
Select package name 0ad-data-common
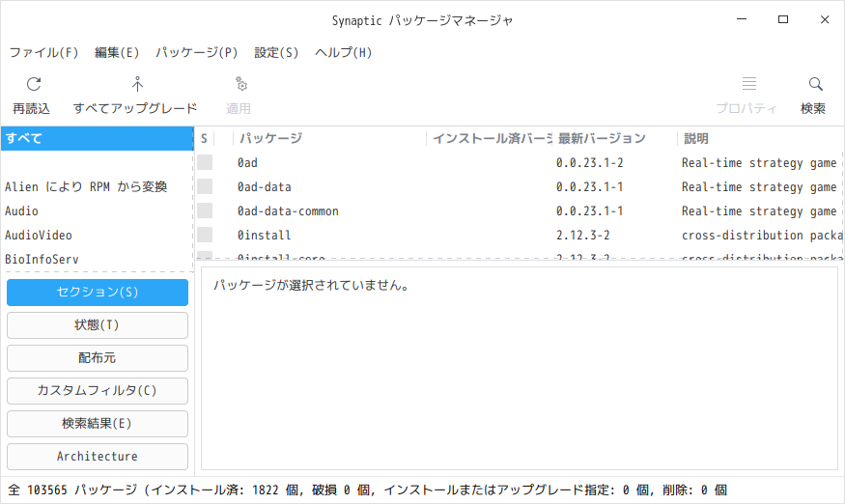point(288,211)
